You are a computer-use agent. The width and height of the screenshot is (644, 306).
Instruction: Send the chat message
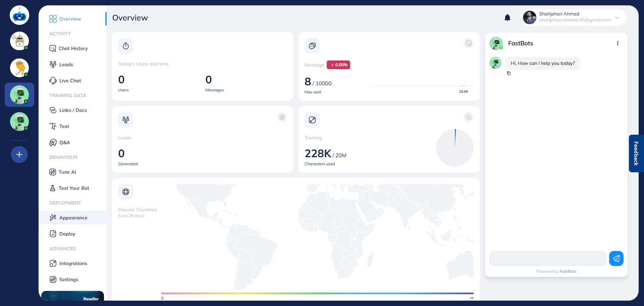[x=616, y=258]
